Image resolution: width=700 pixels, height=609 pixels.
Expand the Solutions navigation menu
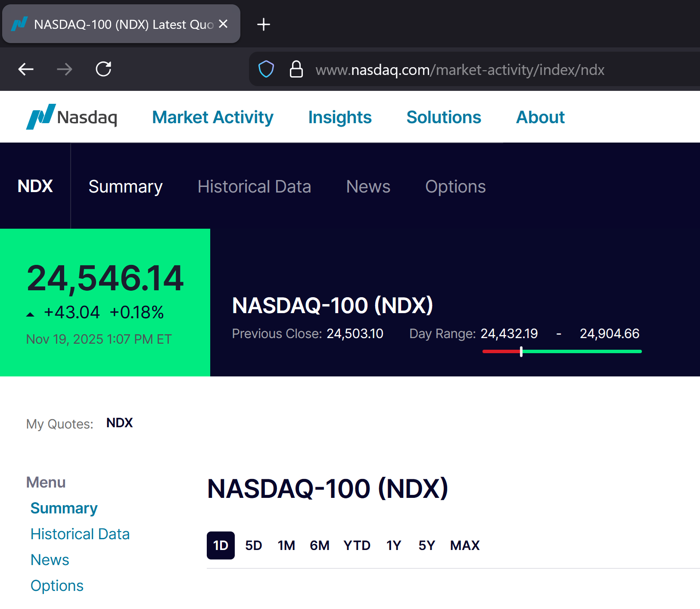[443, 117]
